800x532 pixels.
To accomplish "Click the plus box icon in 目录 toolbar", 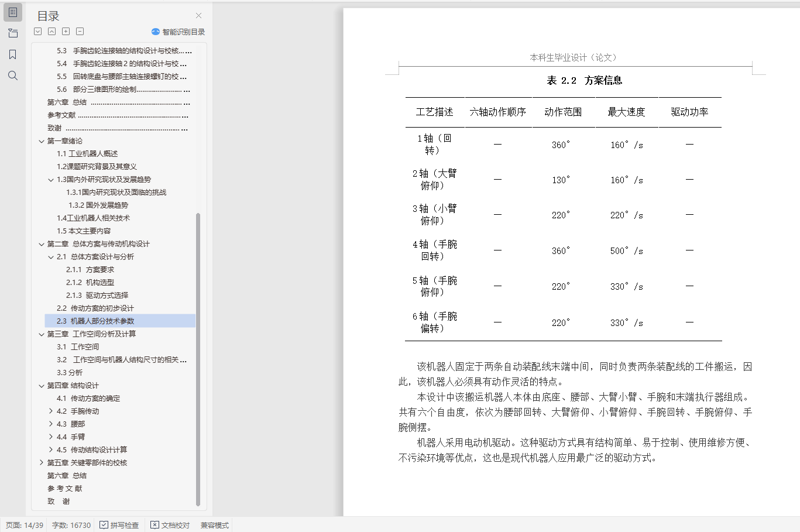I will coord(66,32).
